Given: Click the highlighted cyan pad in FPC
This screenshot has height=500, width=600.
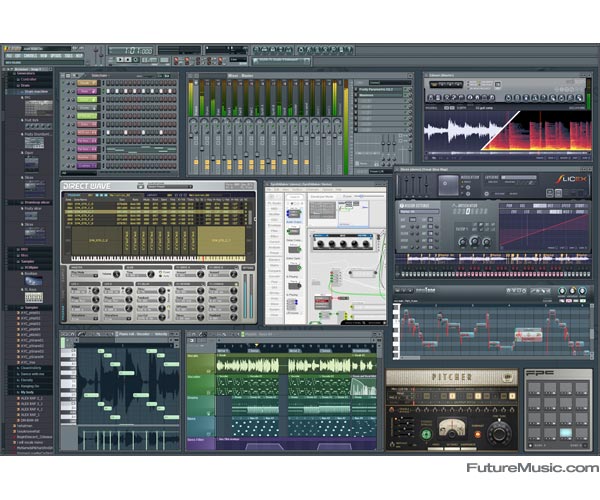Looking at the screenshot, I should point(566,433).
